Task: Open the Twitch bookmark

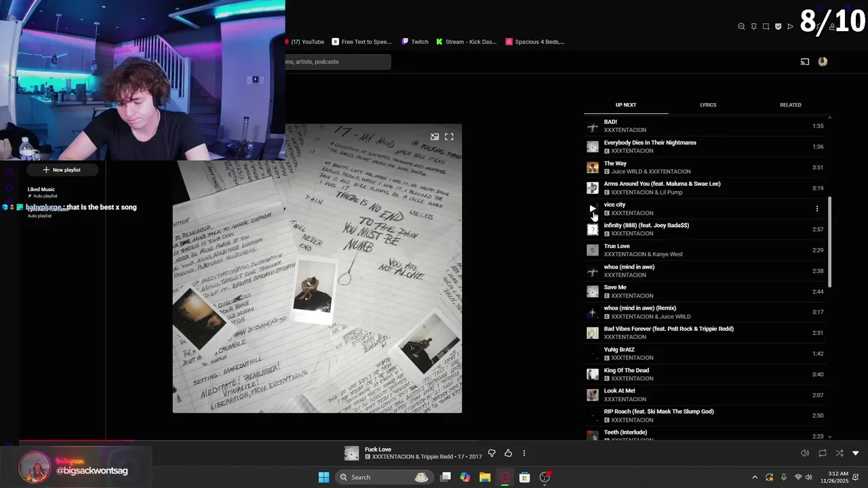Action: (415, 42)
